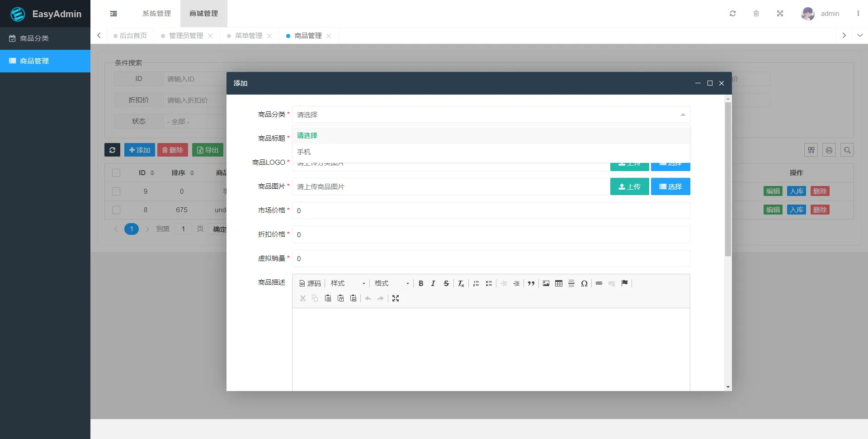Screen dimensions: 868x439
Task: Apply numbered list formatting in the editor
Action: point(476,283)
